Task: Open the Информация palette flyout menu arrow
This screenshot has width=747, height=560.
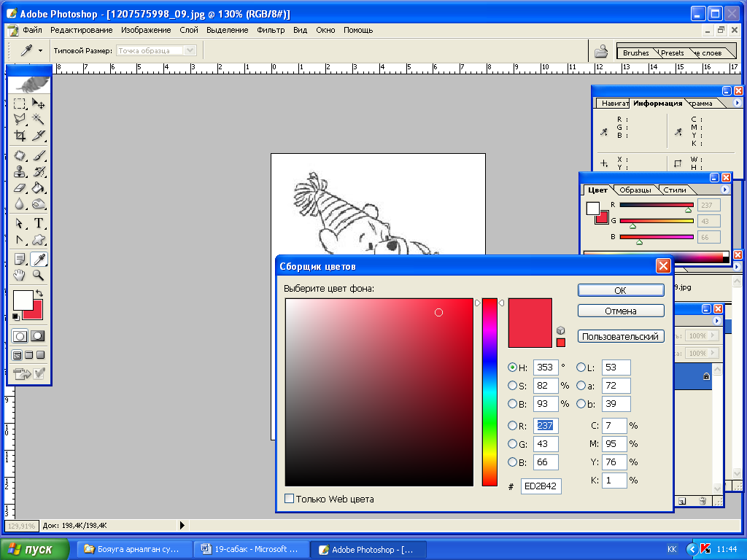Action: (737, 103)
